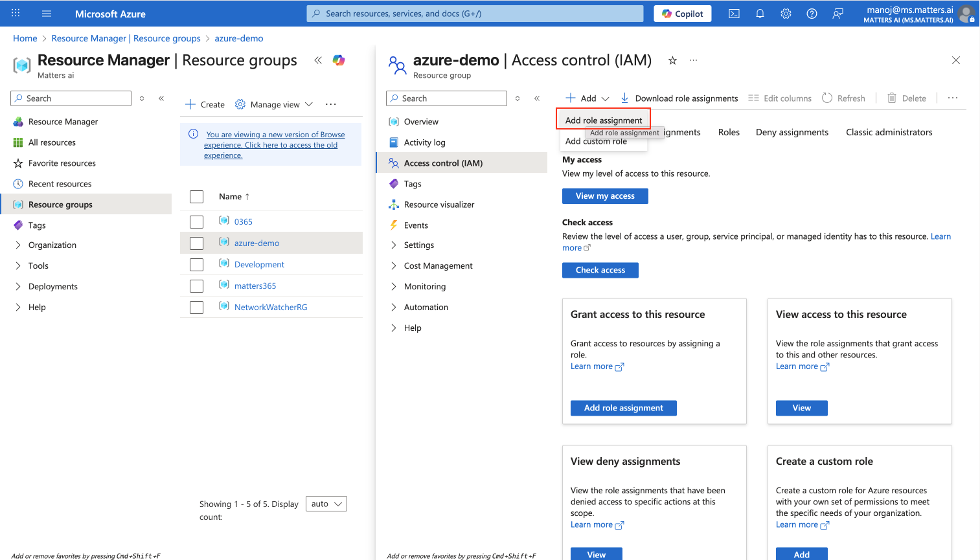Open the Development resource group link

click(x=259, y=264)
